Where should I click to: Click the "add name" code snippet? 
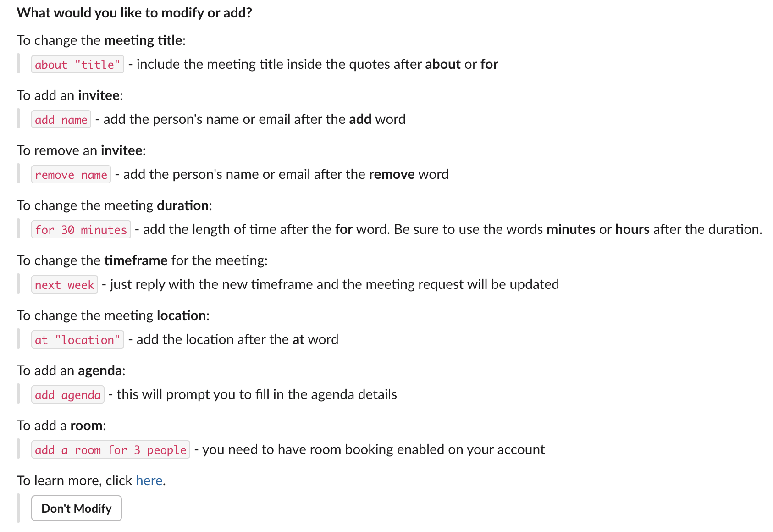(x=61, y=120)
